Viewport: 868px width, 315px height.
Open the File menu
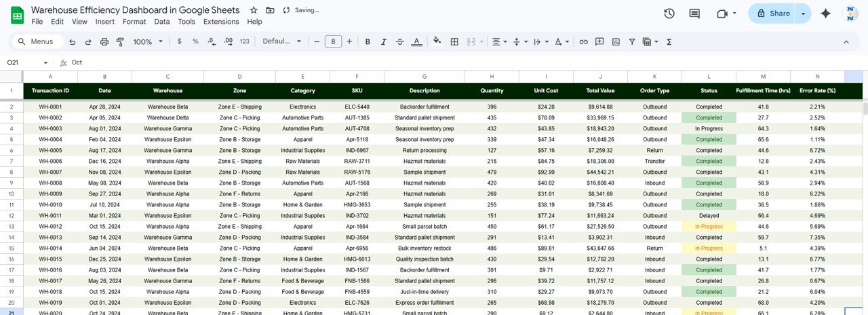37,22
